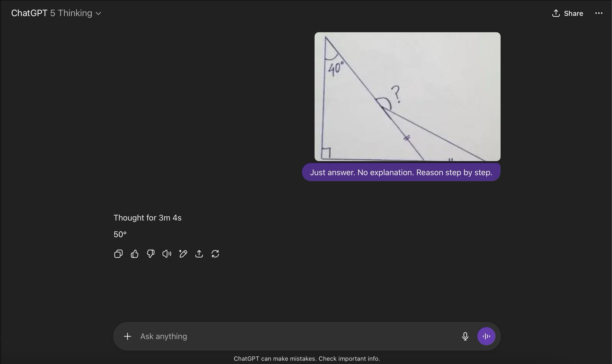Image resolution: width=612 pixels, height=364 pixels.
Task: Select the user's purple message bubble
Action: [401, 172]
